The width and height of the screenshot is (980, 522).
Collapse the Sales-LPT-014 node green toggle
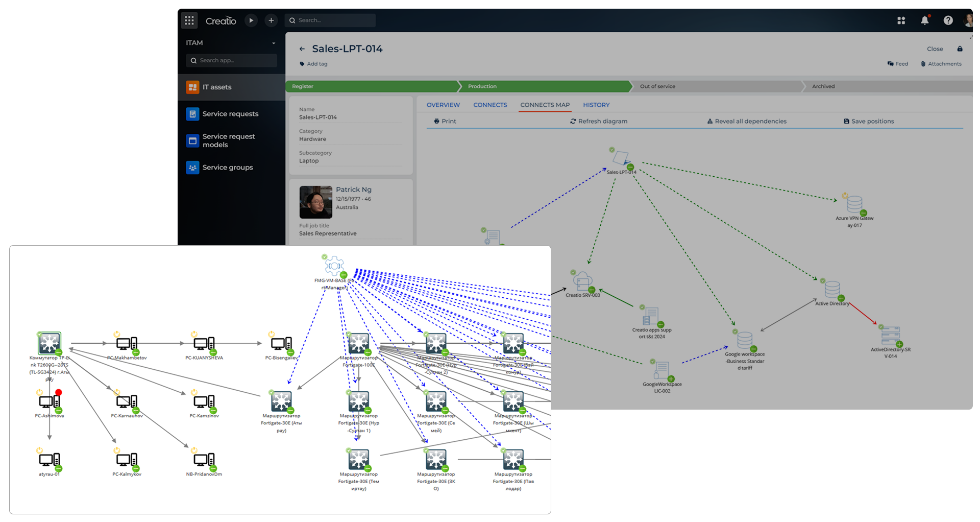630,167
